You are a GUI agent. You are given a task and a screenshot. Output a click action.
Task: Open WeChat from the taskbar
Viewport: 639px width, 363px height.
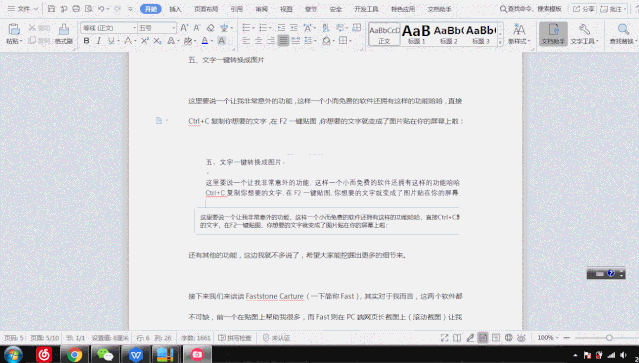pos(105,355)
